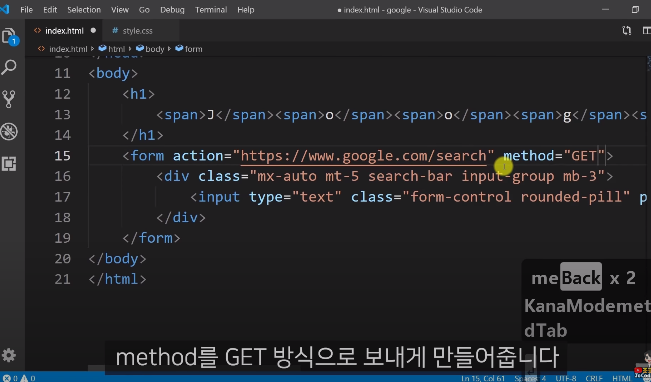This screenshot has height=382, width=651.
Task: Click the closing h1 tag on line 14
Action: click(x=143, y=135)
